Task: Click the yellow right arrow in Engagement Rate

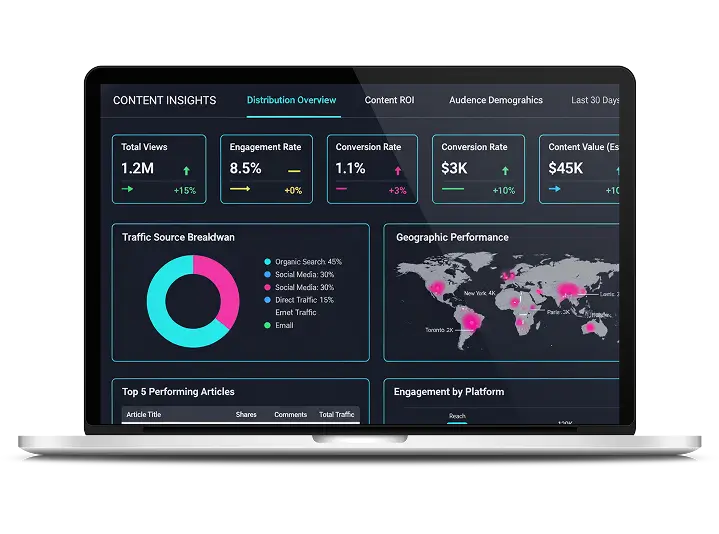Action: click(x=240, y=188)
